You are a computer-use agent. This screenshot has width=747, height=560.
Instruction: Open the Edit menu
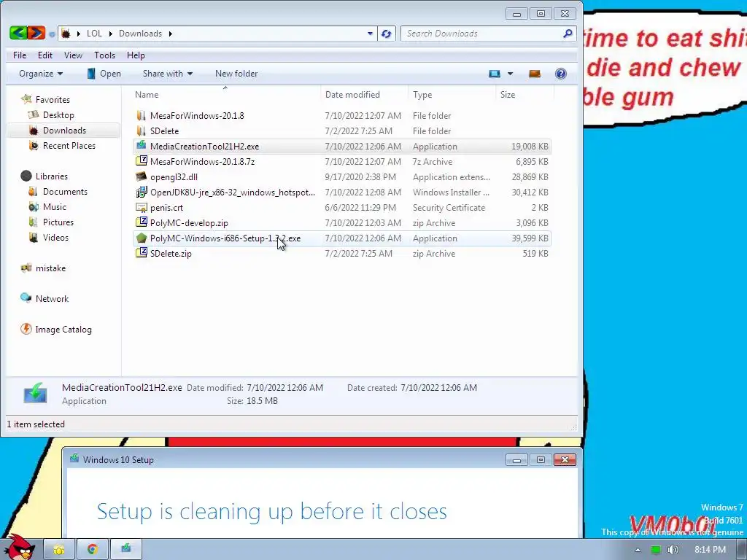pyautogui.click(x=45, y=55)
